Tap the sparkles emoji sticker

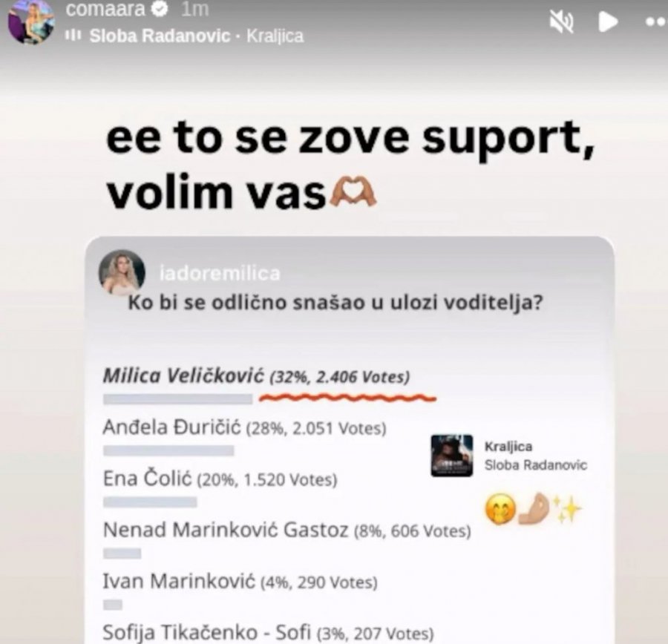[567, 507]
